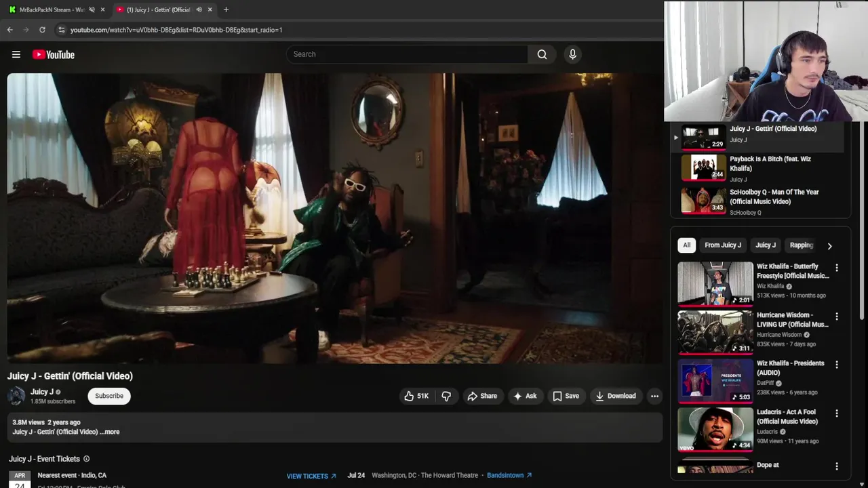Click the YouTube logo
The image size is (868, 488).
54,54
